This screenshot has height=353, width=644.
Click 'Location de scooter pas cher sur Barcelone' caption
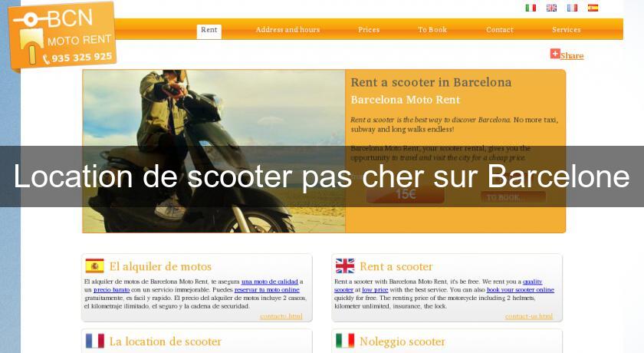[x=321, y=176]
